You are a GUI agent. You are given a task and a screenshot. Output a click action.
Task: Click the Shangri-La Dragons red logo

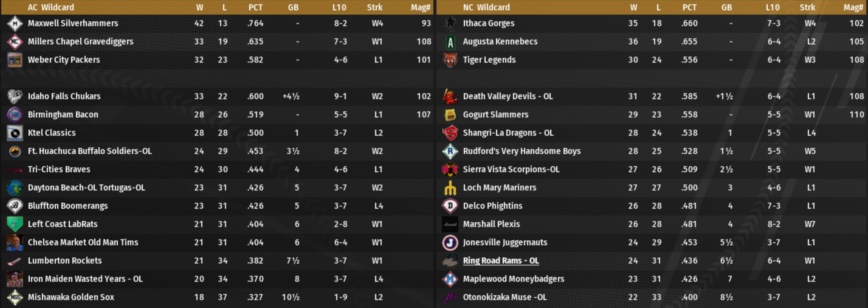pyautogui.click(x=450, y=133)
